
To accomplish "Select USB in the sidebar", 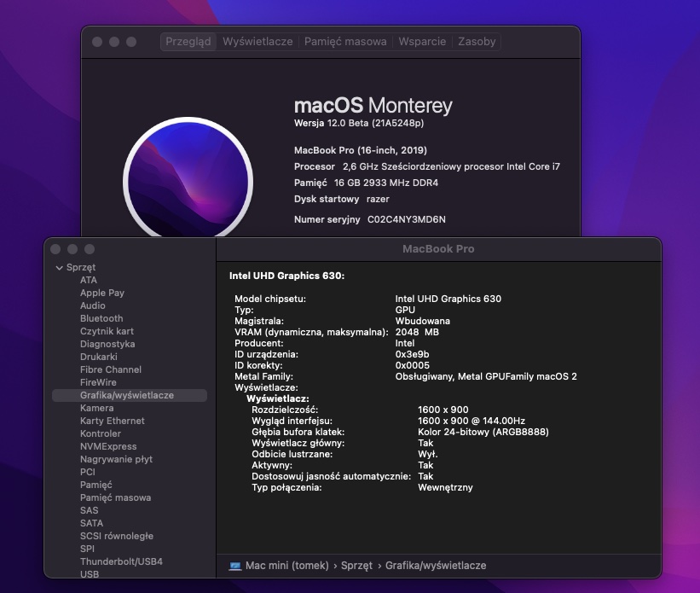I will click(x=90, y=574).
